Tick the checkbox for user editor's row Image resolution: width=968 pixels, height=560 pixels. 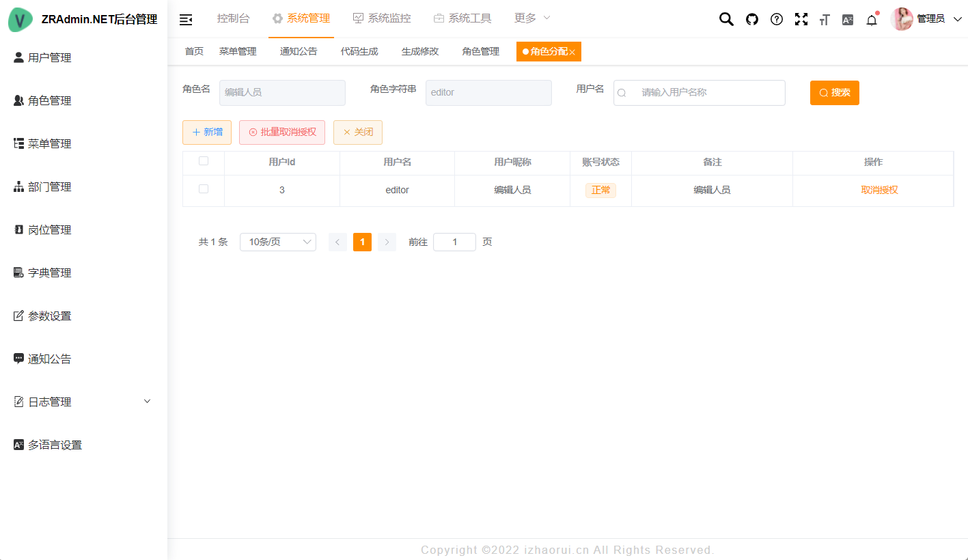pyautogui.click(x=203, y=189)
